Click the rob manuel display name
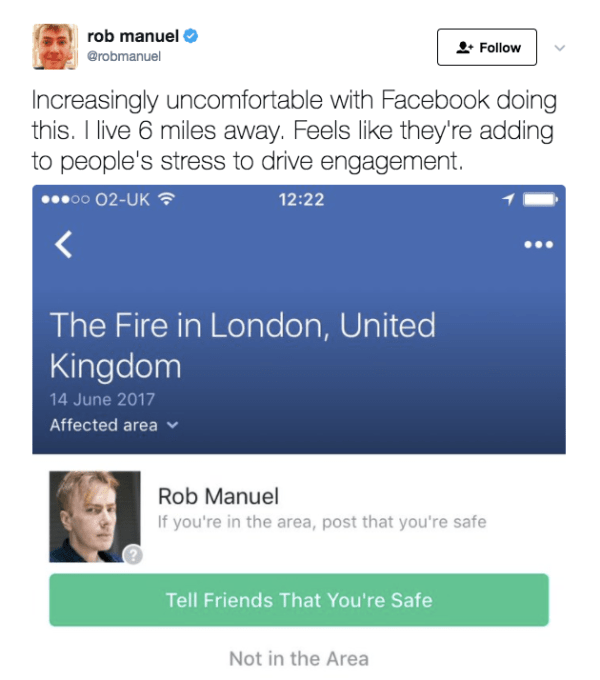Viewport: 600px width, 680px height. pos(132,36)
